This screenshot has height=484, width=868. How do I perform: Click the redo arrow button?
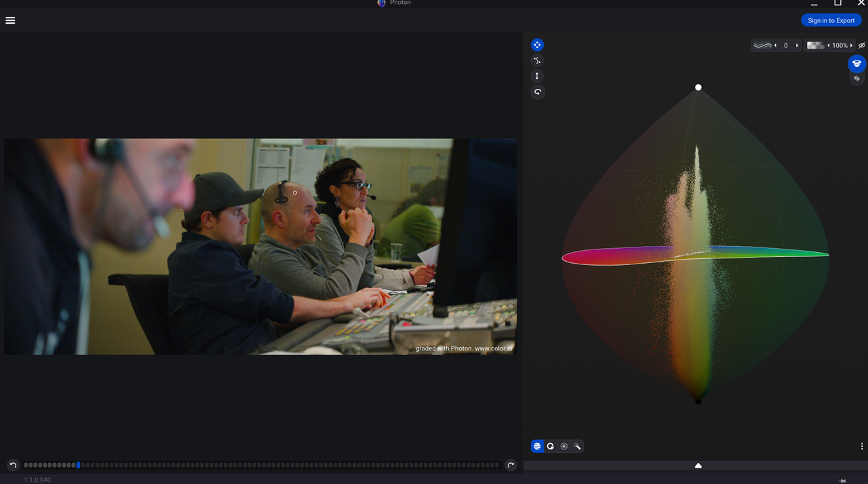click(x=511, y=465)
